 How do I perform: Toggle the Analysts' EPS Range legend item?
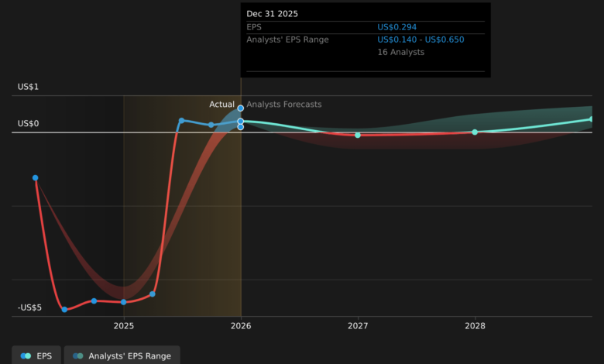(122, 355)
